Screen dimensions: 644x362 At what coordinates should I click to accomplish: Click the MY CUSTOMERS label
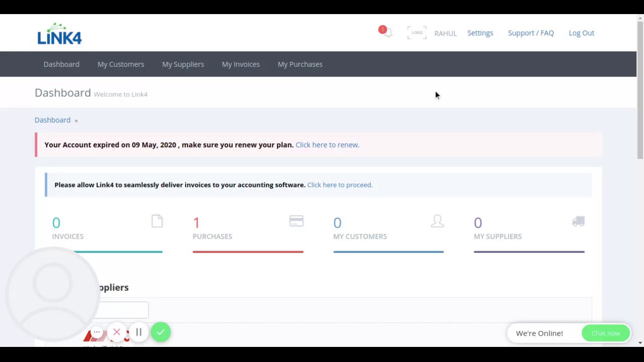click(x=360, y=236)
